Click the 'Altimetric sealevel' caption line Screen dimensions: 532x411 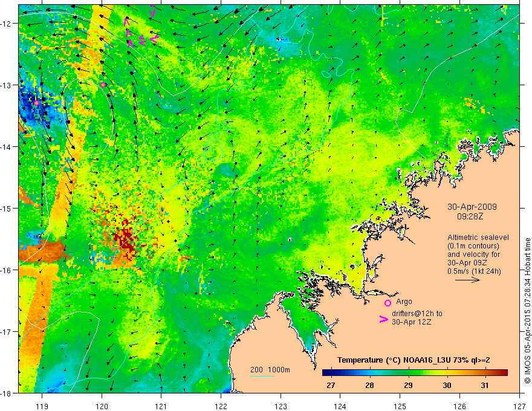478,238
